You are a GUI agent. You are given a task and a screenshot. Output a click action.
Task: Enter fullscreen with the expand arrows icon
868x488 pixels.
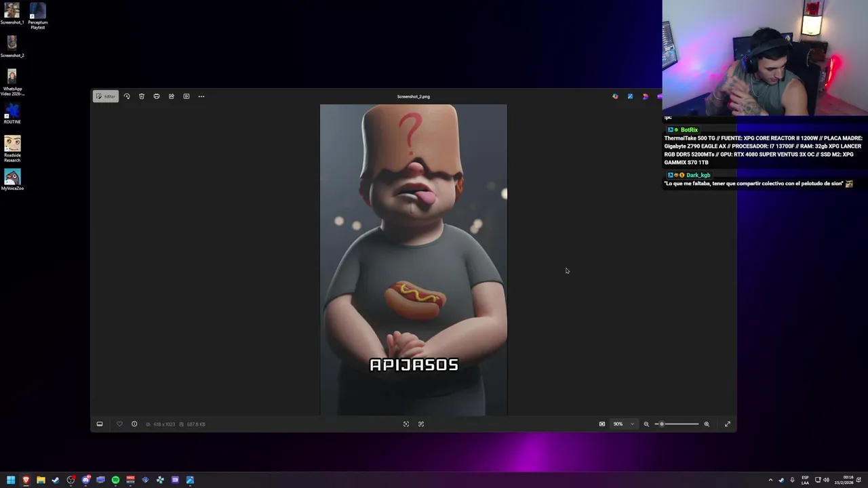tap(728, 424)
